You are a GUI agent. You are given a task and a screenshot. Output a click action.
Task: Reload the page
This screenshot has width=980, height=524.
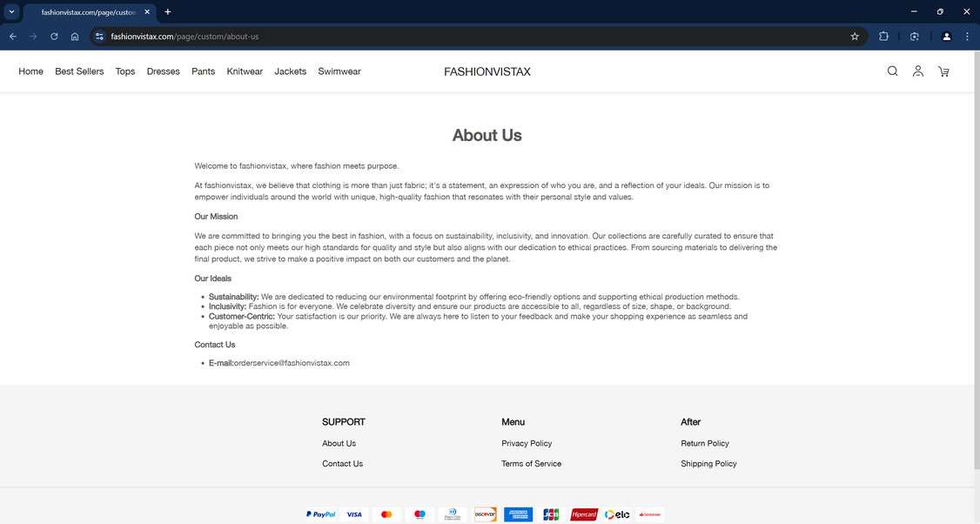point(54,37)
